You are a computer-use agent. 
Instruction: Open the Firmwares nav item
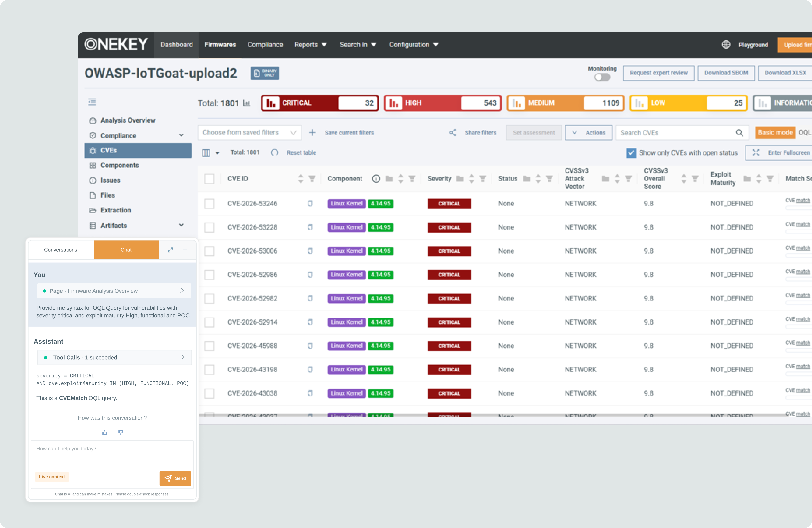pyautogui.click(x=220, y=45)
